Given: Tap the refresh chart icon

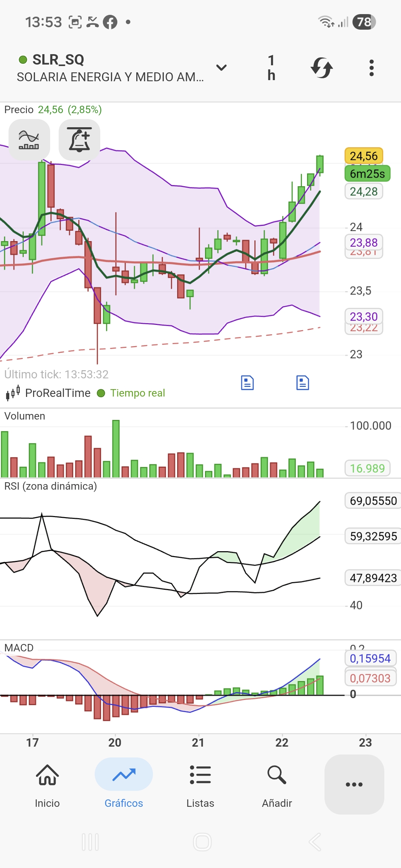Looking at the screenshot, I should [x=322, y=68].
